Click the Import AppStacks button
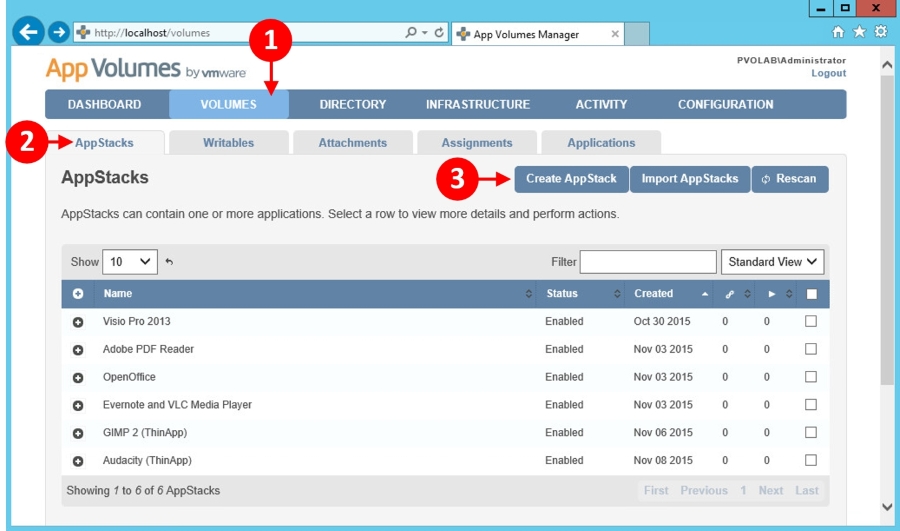Viewport: 900px width, 531px height. (690, 179)
